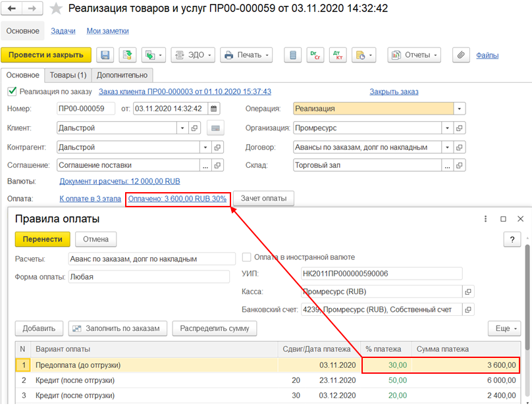Open the Контрагент Дальстрой record icon
This screenshot has height=406, width=532.
click(x=217, y=147)
